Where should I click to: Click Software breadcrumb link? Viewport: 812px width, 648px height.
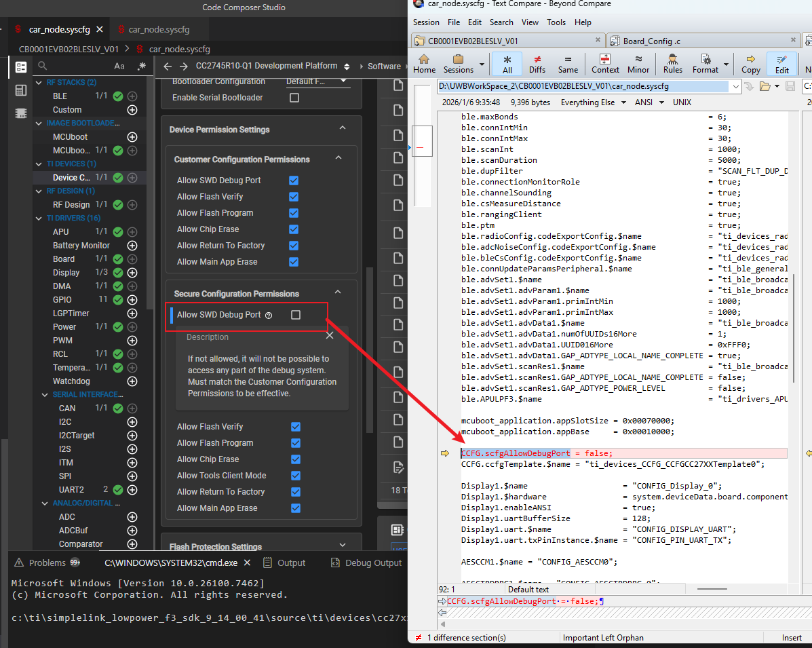[x=384, y=66]
